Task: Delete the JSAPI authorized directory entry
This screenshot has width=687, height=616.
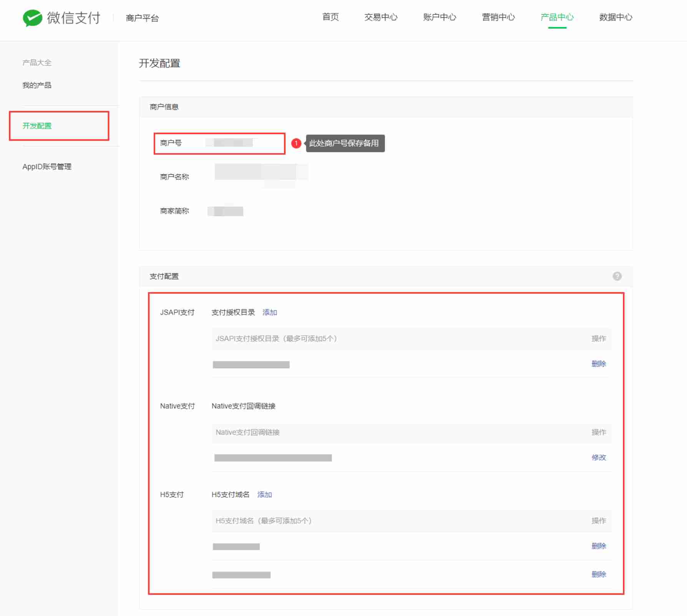Action: click(598, 364)
